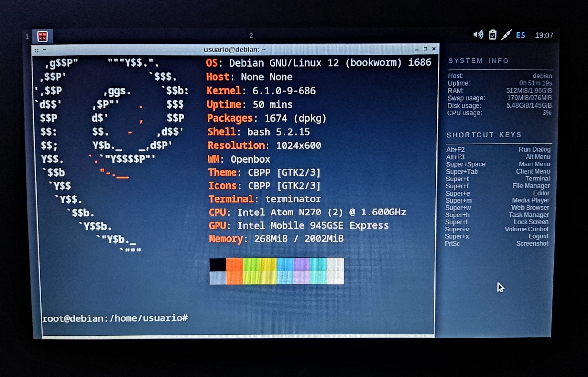Click the 'SYSTEM INFO' heading in conky
The width and height of the screenshot is (588, 377).
click(478, 61)
